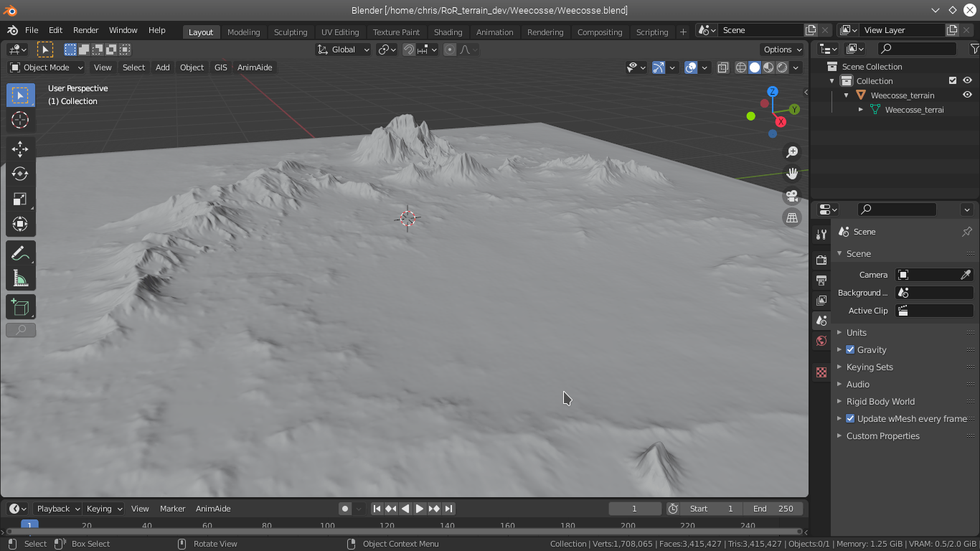
Task: Activate the Annotate tool
Action: 20,253
